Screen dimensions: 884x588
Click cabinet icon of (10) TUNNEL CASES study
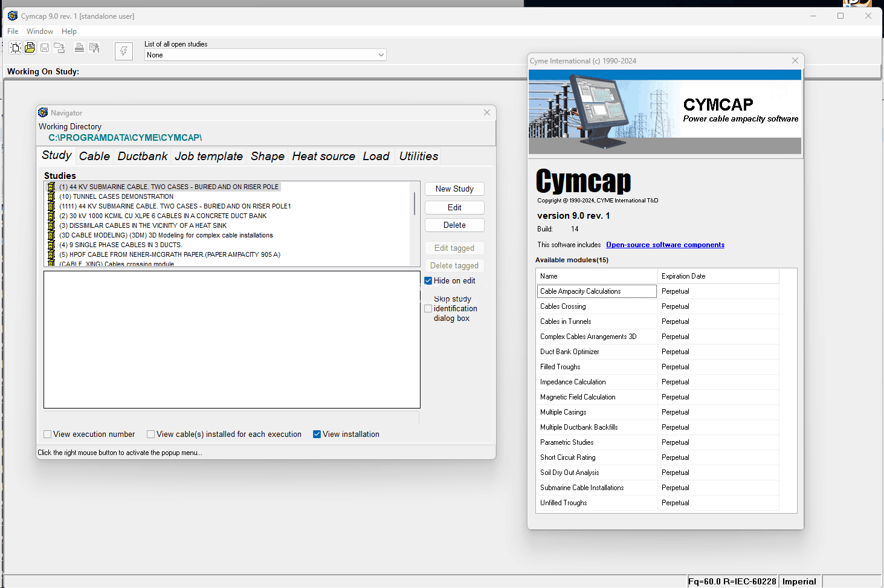51,196
